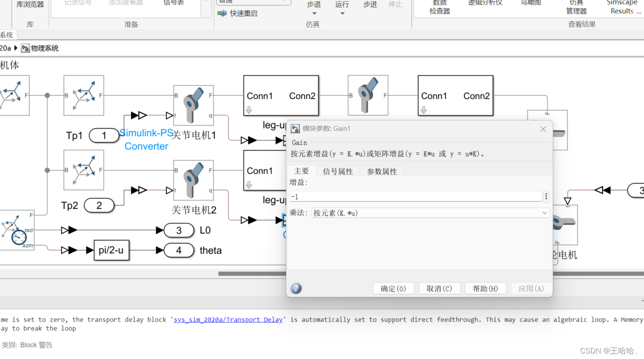Click the theta signal label
This screenshot has height=359, width=644.
tap(211, 250)
